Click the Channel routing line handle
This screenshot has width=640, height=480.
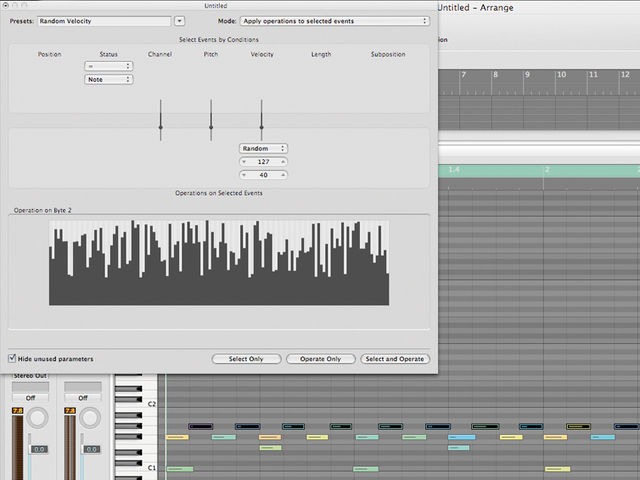pyautogui.click(x=160, y=127)
